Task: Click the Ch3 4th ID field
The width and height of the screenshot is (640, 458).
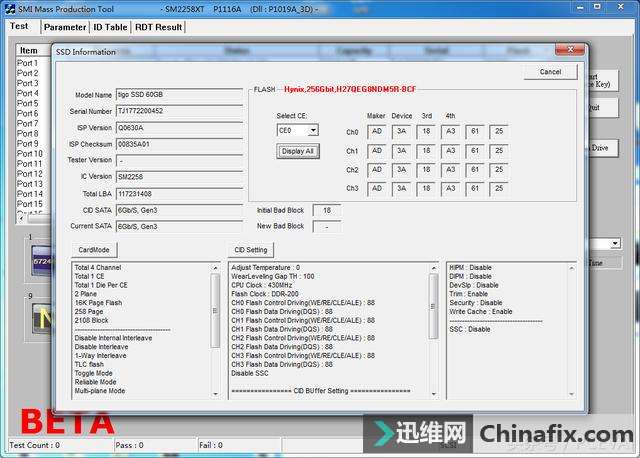Action: click(x=450, y=189)
